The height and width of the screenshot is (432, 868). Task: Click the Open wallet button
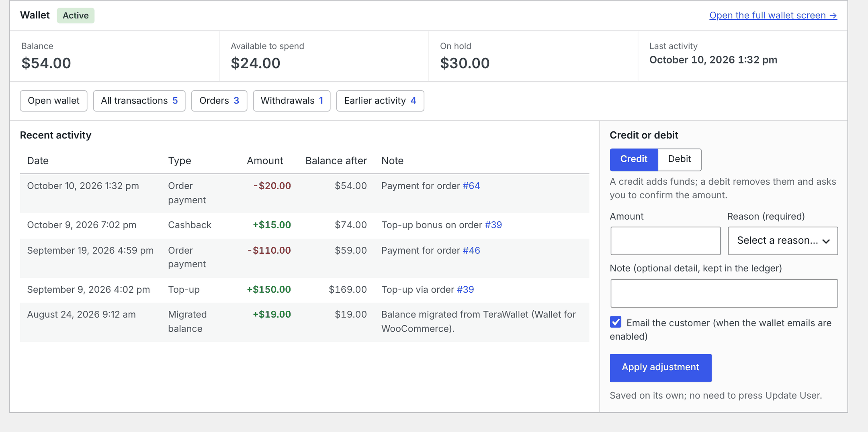(x=53, y=101)
